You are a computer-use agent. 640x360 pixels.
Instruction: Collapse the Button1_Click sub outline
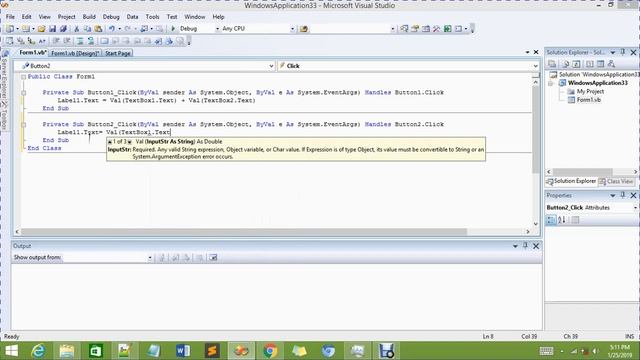(24, 93)
